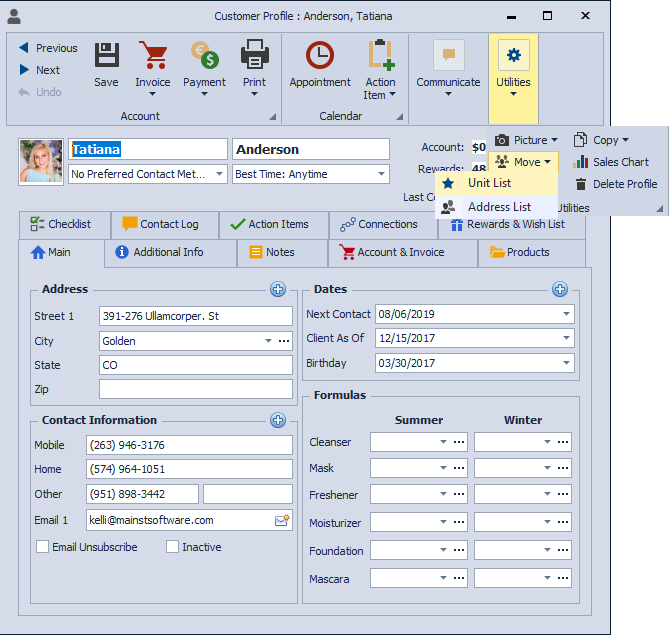Open the Best Time dropdown
The image size is (669, 635).
381,174
